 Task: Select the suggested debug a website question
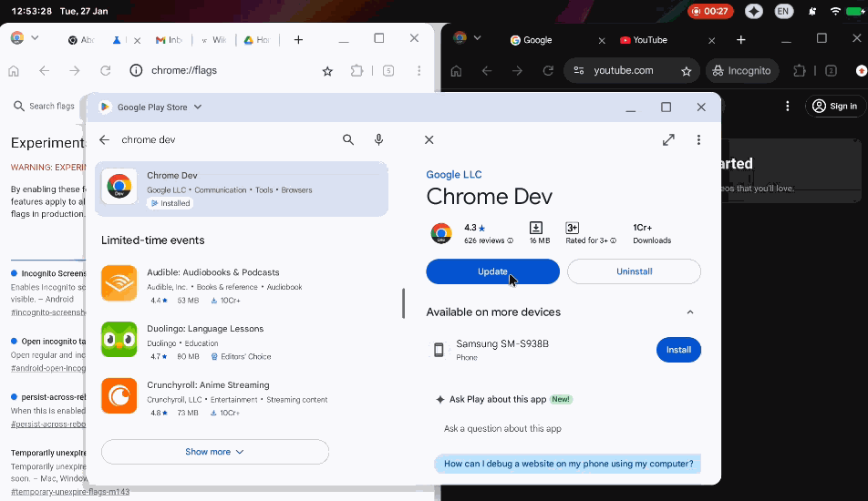[568, 464]
